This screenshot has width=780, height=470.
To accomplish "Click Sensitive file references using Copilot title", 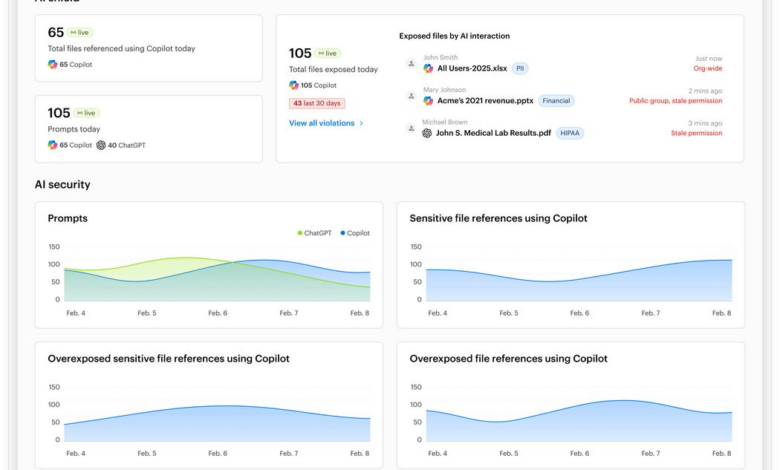I will [x=498, y=218].
